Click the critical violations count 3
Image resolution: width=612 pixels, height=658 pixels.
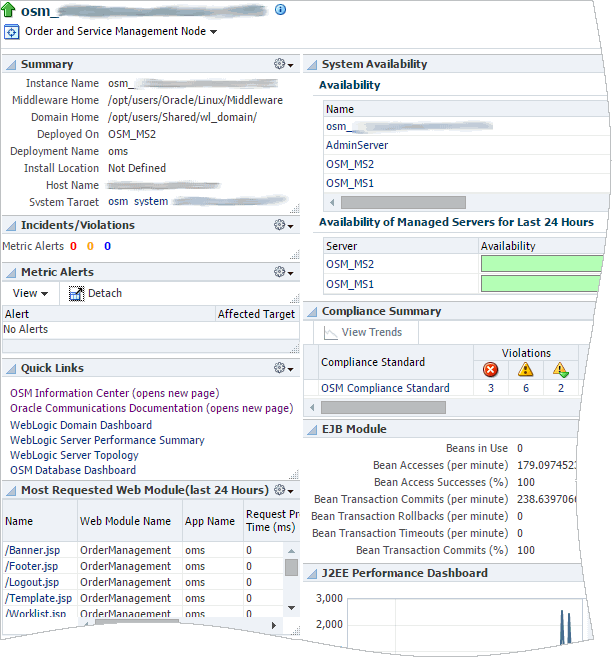491,388
